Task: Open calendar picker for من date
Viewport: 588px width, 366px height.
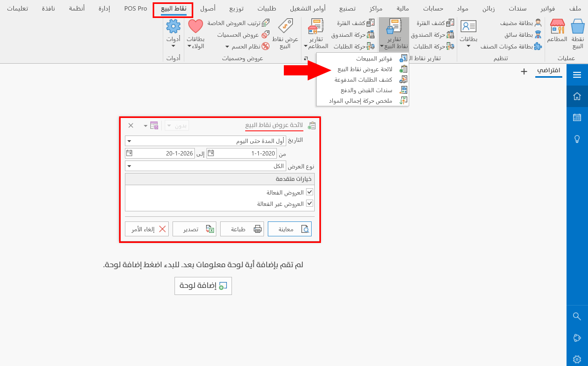Action: click(x=210, y=153)
